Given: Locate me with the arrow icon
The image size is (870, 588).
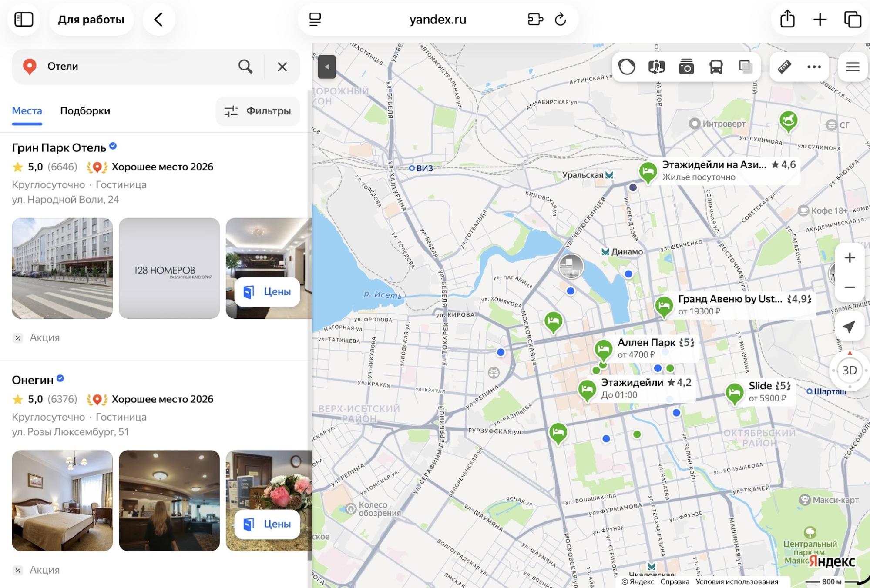Looking at the screenshot, I should coord(850,327).
